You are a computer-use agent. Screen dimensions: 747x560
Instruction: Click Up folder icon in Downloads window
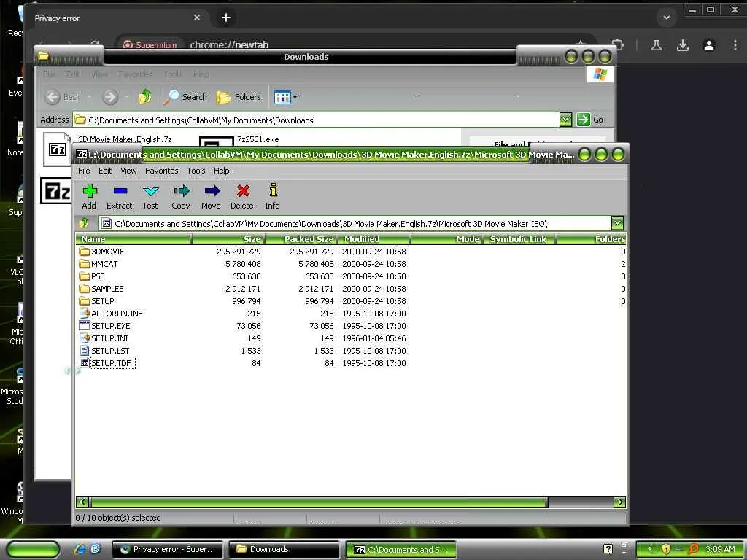145,97
